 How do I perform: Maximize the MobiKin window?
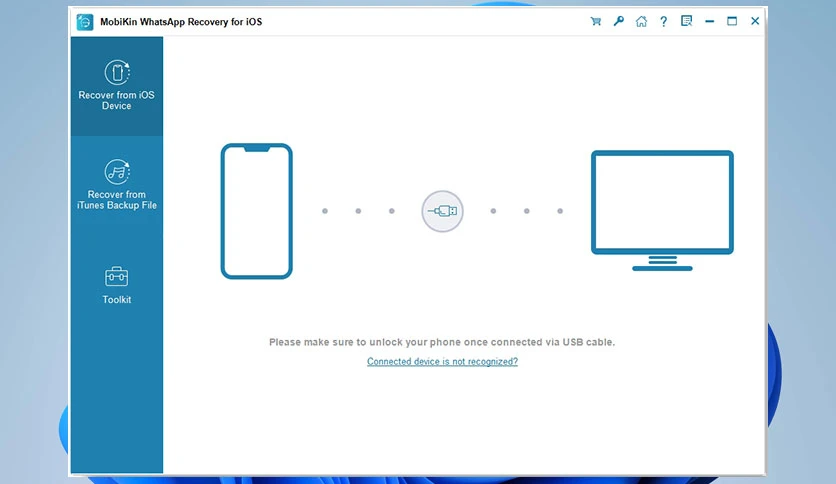click(732, 21)
